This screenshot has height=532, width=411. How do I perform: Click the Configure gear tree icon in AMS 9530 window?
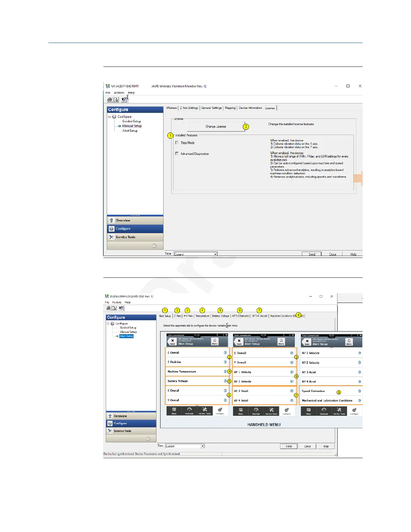pos(112,323)
